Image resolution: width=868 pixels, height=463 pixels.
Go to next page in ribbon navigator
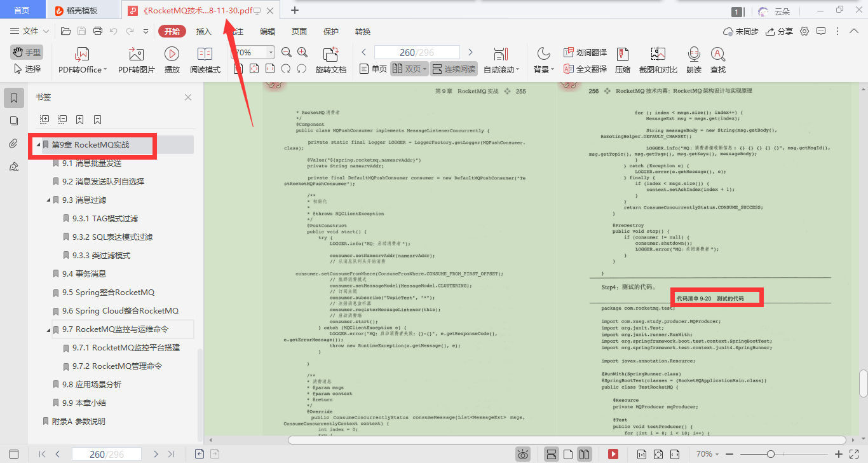[x=470, y=52]
